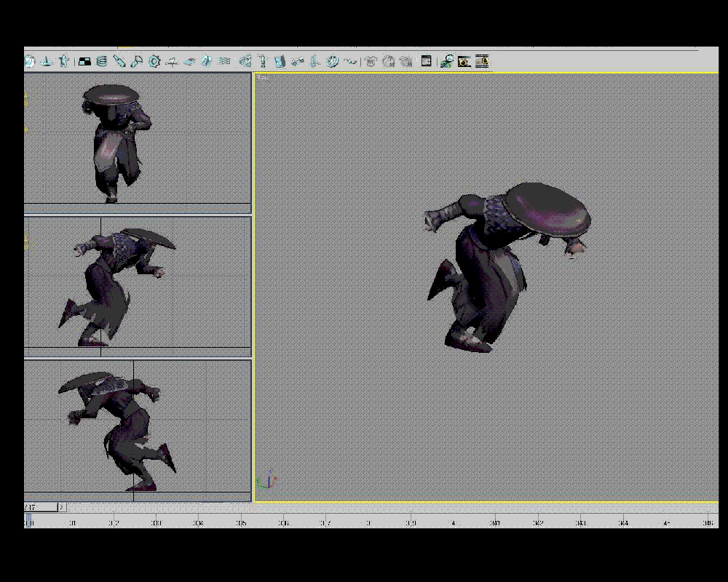728x582 pixels.
Task: Select the round clock icon marked M
Action: [388, 61]
